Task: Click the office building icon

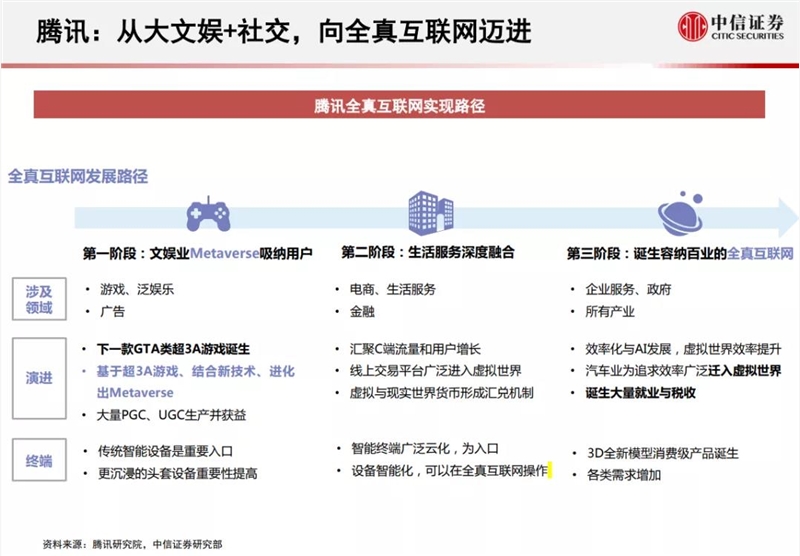Action: pyautogui.click(x=425, y=212)
